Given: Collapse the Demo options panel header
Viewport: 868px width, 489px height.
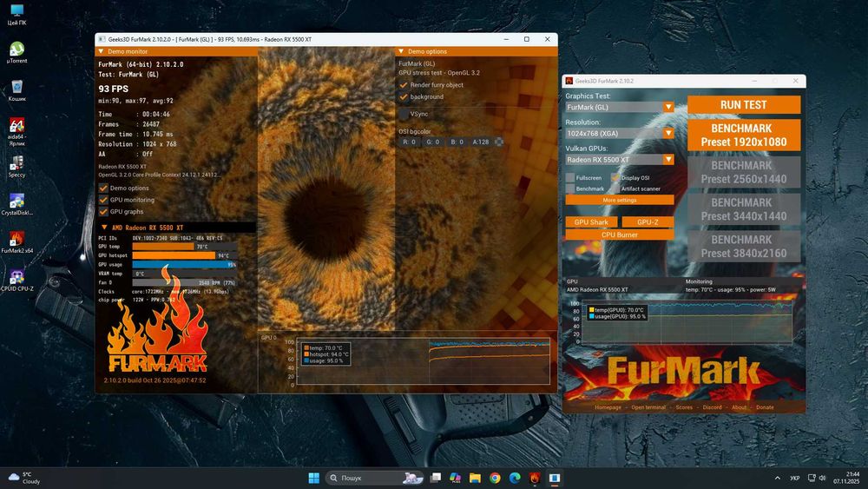Looking at the screenshot, I should click(x=401, y=51).
